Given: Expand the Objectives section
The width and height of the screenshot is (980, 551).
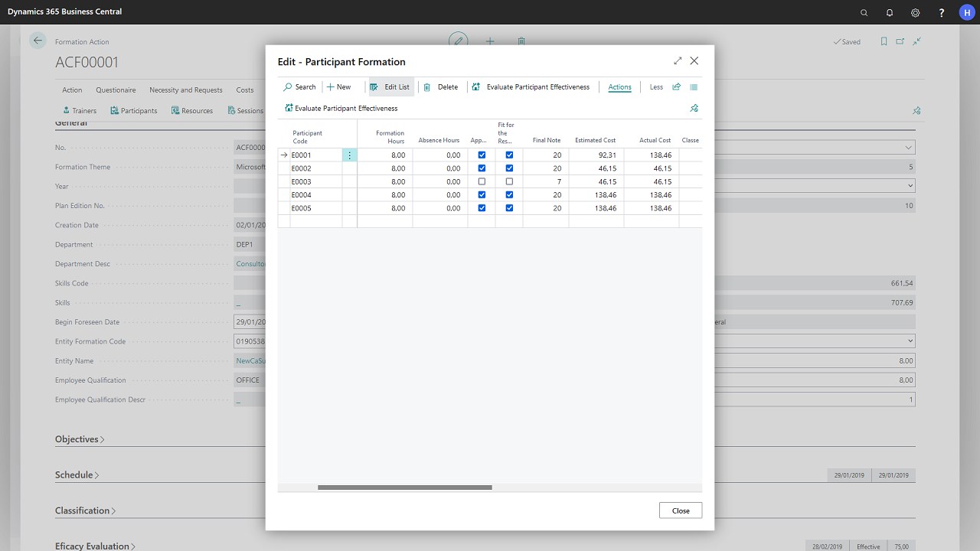Looking at the screenshot, I should pos(80,439).
